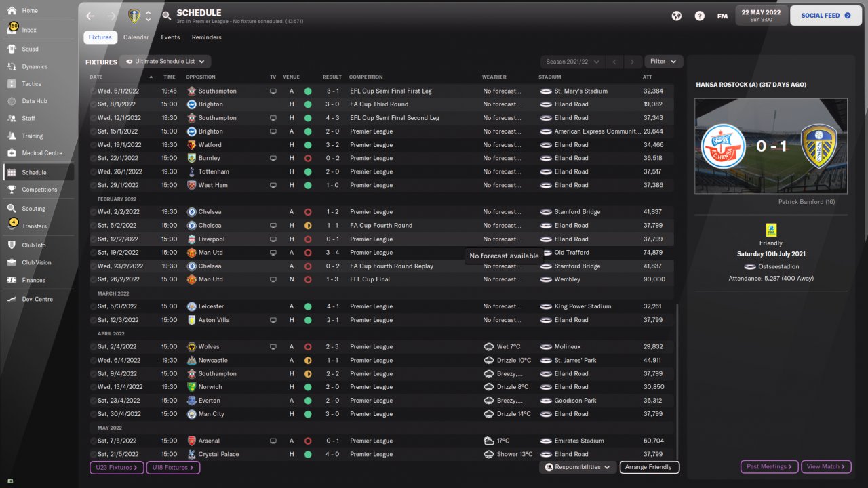This screenshot has height=488, width=868.
Task: Click the stadium icon beside Wembley
Action: pos(546,279)
